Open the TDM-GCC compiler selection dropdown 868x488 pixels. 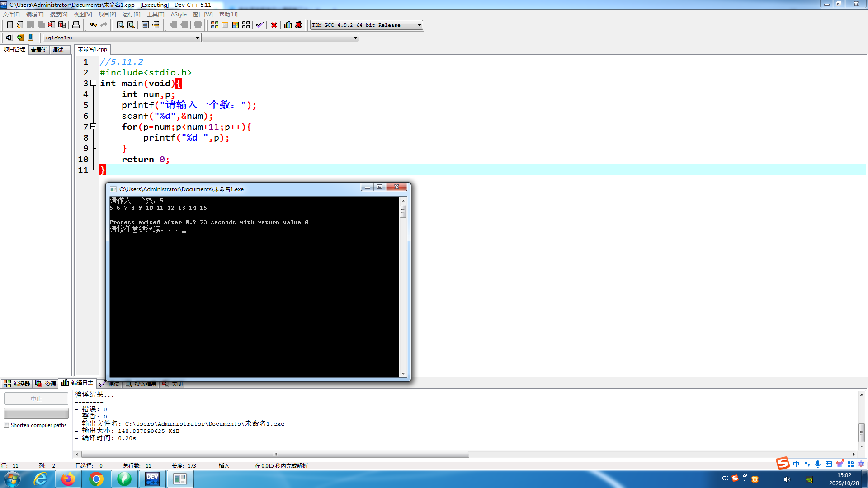419,25
